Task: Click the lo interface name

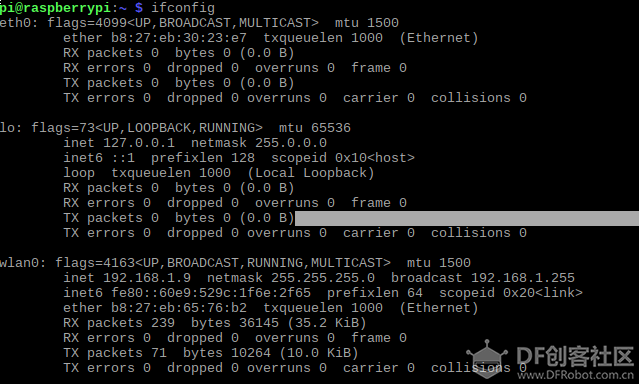Action: (x=8, y=128)
